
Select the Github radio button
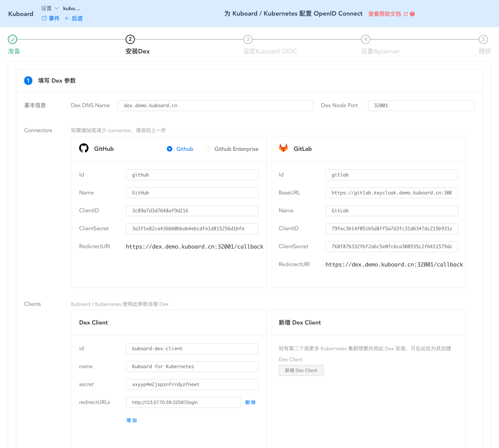169,149
